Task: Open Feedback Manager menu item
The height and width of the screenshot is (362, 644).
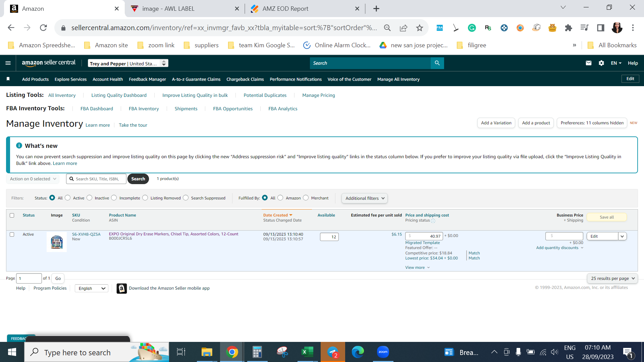Action: [147, 79]
